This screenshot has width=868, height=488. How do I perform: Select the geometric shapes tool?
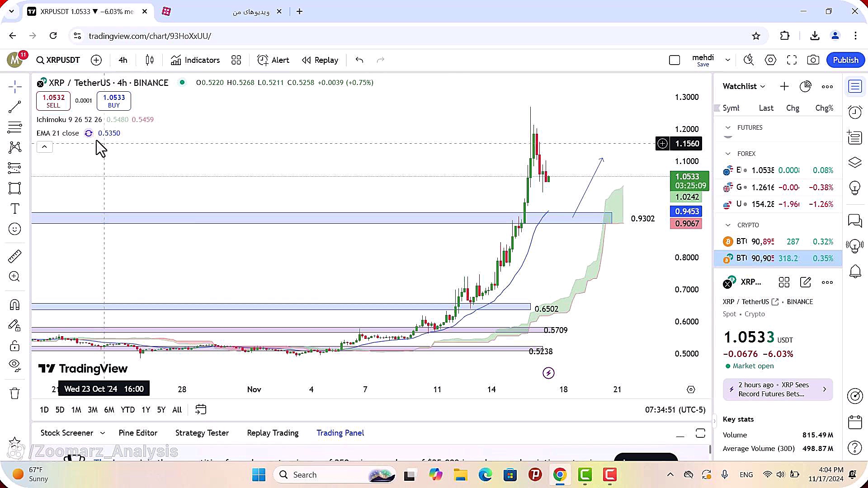(x=15, y=188)
